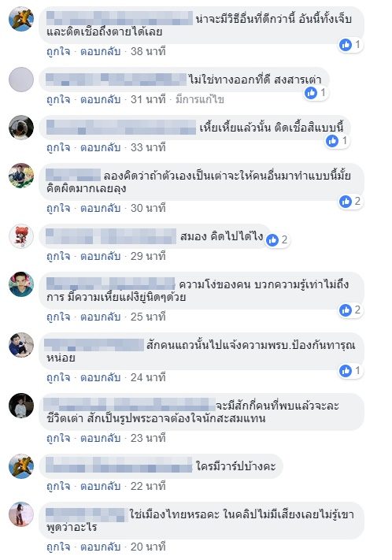Click ถูกใจ under ใครมีวาร์ปบ้างคะ comment
The image size is (392, 560).
click(x=58, y=487)
